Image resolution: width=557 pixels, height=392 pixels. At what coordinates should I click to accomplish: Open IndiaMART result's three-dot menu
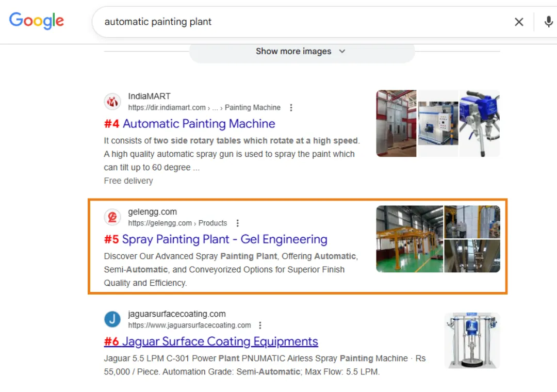[x=291, y=108]
